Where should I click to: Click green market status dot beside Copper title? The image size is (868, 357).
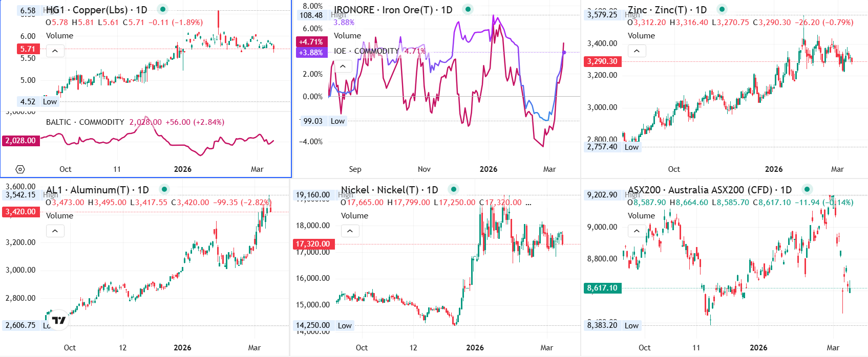(162, 9)
